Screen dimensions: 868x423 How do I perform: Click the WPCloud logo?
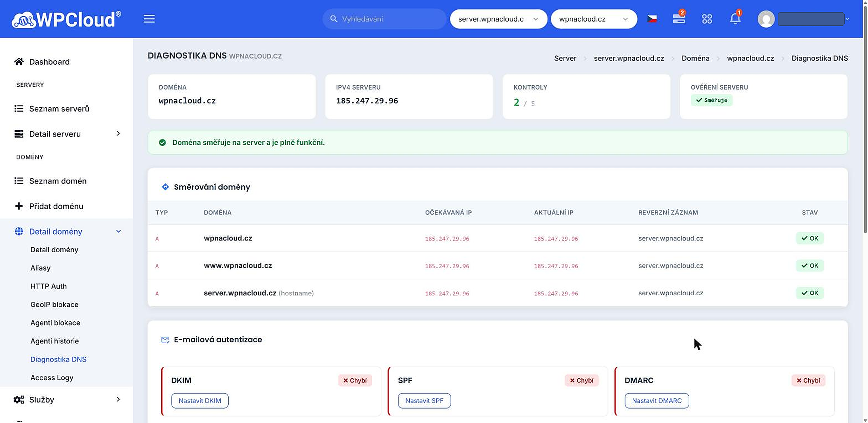click(x=66, y=19)
